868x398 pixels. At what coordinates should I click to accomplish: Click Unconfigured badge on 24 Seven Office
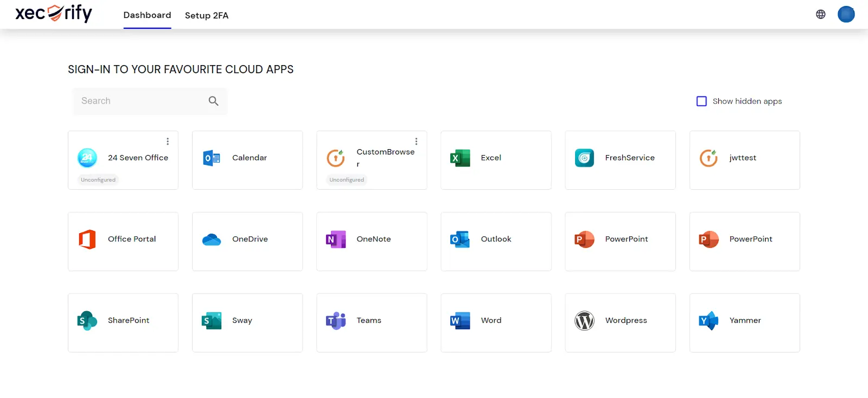98,180
